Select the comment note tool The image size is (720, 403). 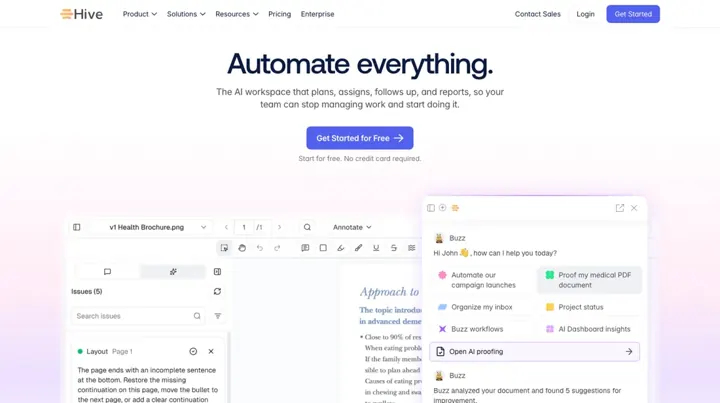[305, 248]
